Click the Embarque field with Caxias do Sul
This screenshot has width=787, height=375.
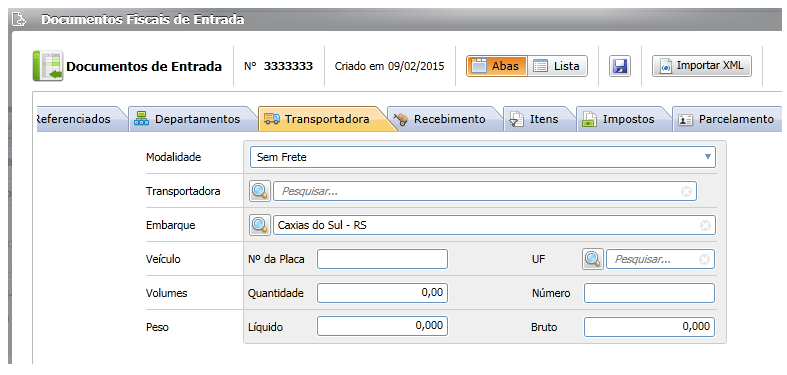click(494, 225)
